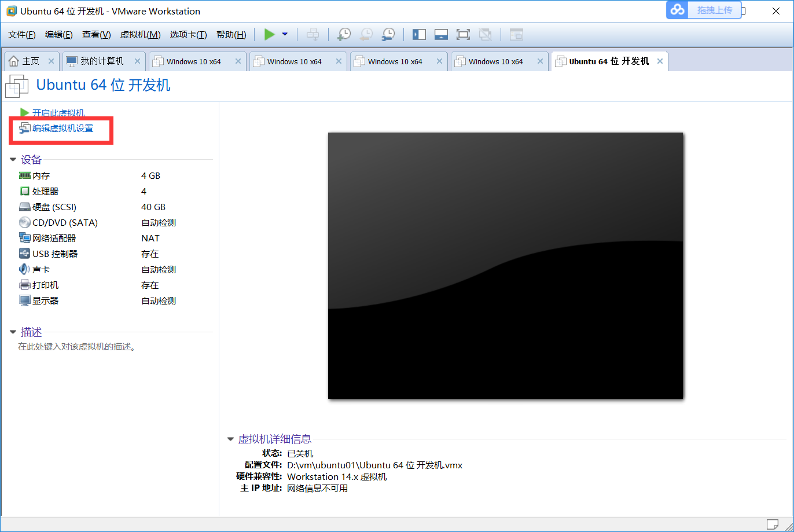Image resolution: width=794 pixels, height=532 pixels.
Task: Click the 网络信息不可用 IP address text
Action: pos(317,488)
